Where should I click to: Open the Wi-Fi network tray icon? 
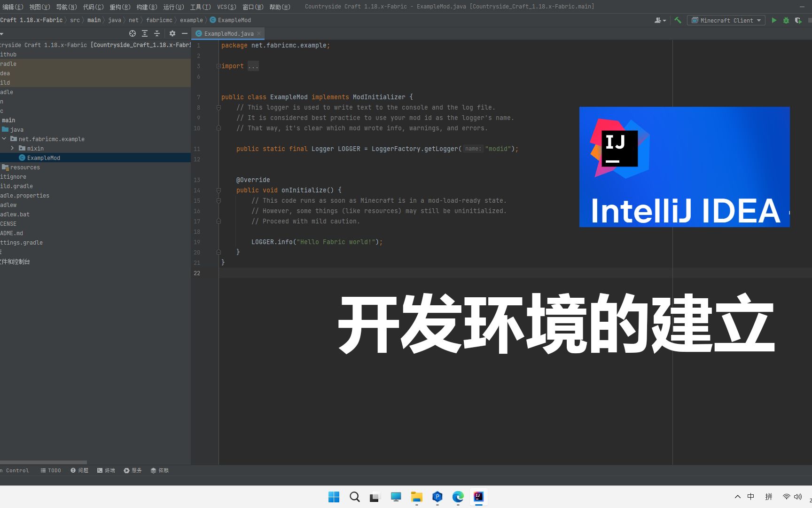[x=786, y=497]
